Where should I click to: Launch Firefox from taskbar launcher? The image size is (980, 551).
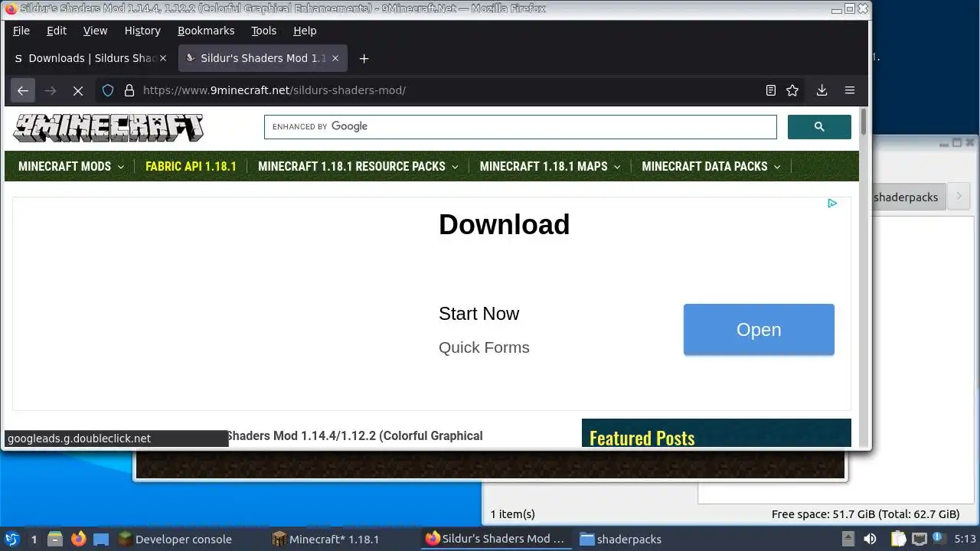pyautogui.click(x=78, y=539)
